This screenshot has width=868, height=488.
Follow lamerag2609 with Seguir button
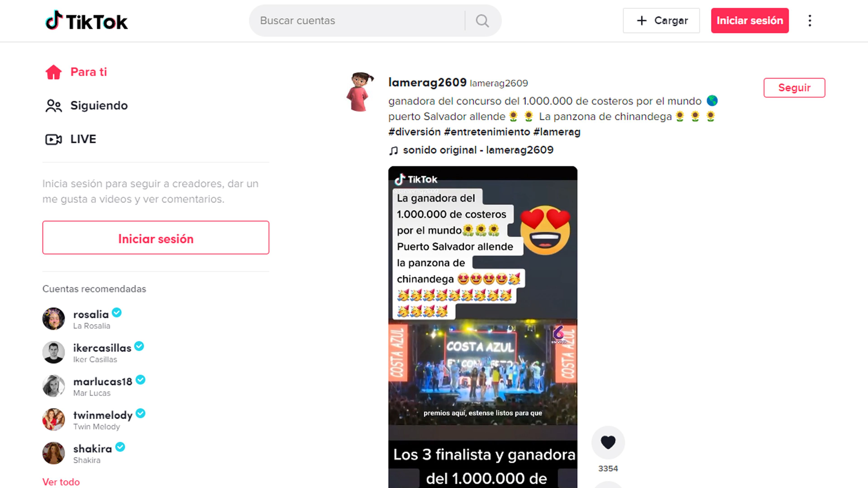pos(794,88)
